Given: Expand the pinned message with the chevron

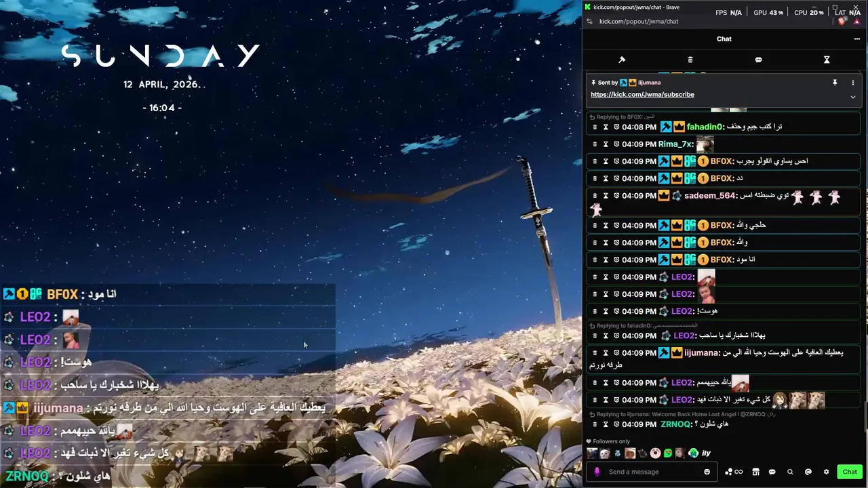Looking at the screenshot, I should click(x=853, y=97).
